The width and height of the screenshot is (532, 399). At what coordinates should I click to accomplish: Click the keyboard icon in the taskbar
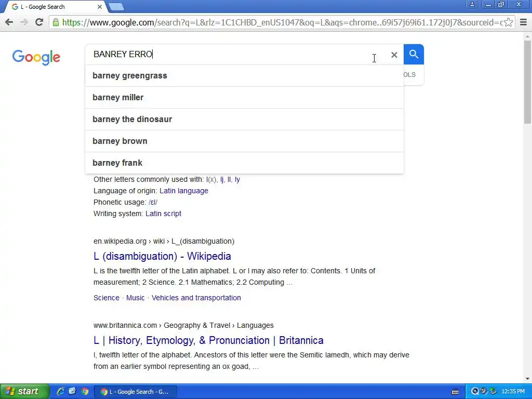[x=455, y=392]
